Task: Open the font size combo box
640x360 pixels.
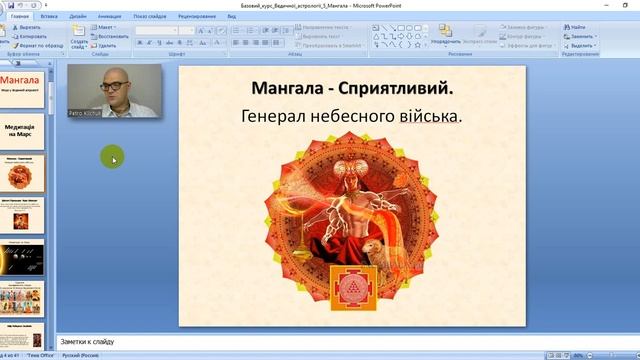Action: [x=187, y=31]
